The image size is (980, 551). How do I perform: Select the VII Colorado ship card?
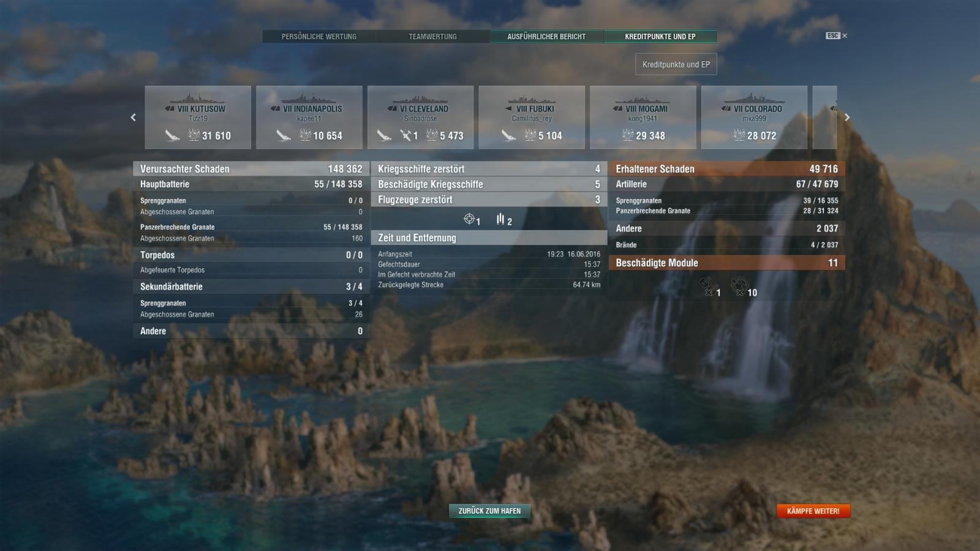point(755,118)
